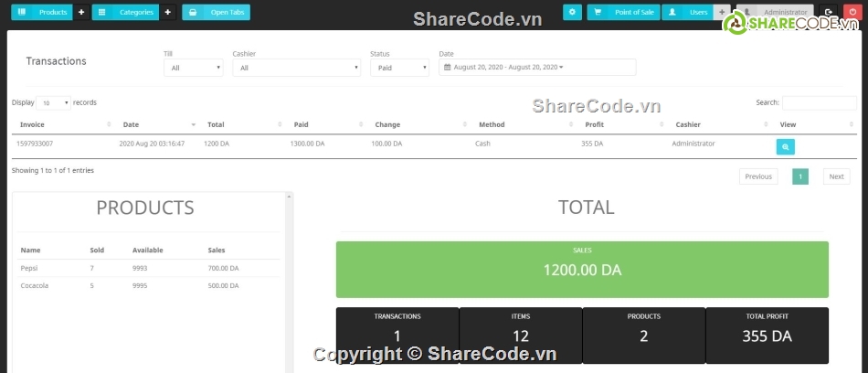The height and width of the screenshot is (373, 868).
Task: Open Administrator account button
Action: pos(775,12)
